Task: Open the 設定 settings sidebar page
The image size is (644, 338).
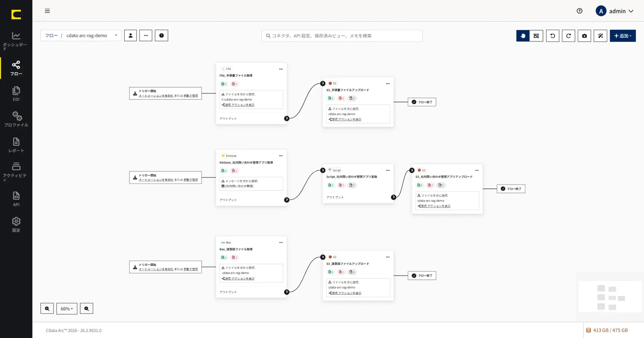Action: (16, 225)
